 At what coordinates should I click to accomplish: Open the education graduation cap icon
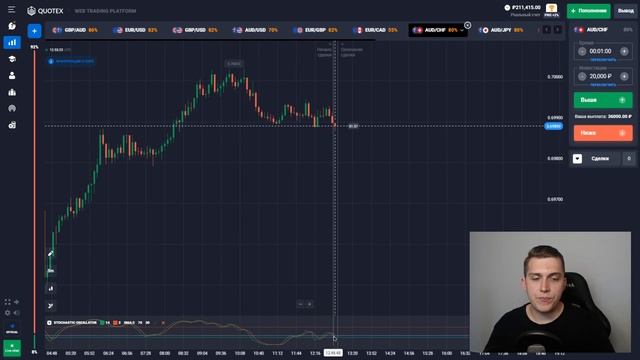(12, 59)
